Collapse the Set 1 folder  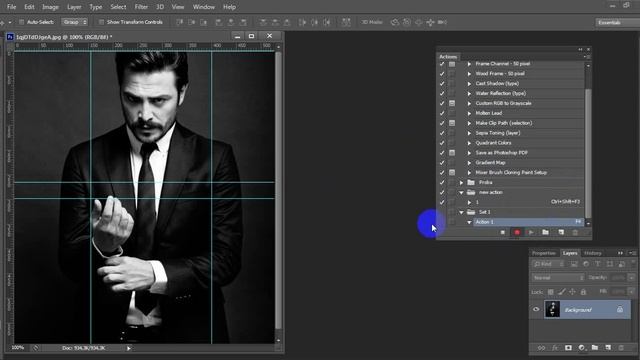(x=461, y=212)
